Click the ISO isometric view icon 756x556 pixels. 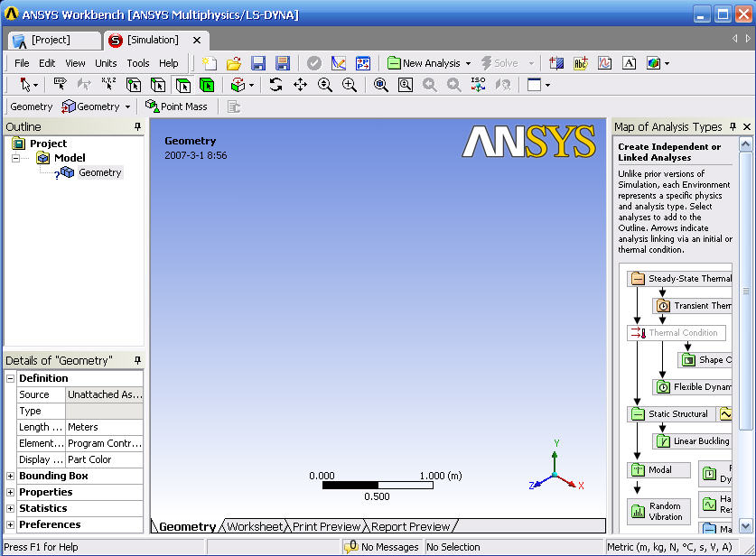[x=479, y=84]
